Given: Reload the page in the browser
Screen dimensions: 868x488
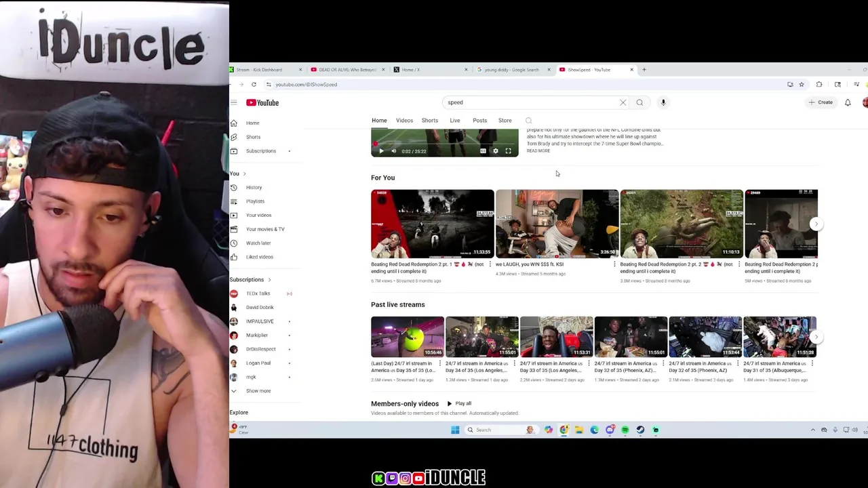Looking at the screenshot, I should tap(254, 85).
